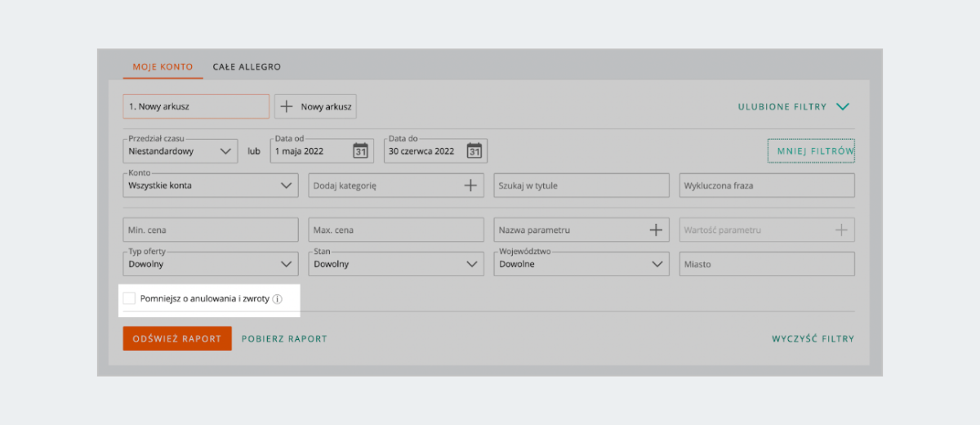The image size is (980, 425).
Task: Click the plus icon in Dodaj kategorię
Action: pyautogui.click(x=470, y=186)
